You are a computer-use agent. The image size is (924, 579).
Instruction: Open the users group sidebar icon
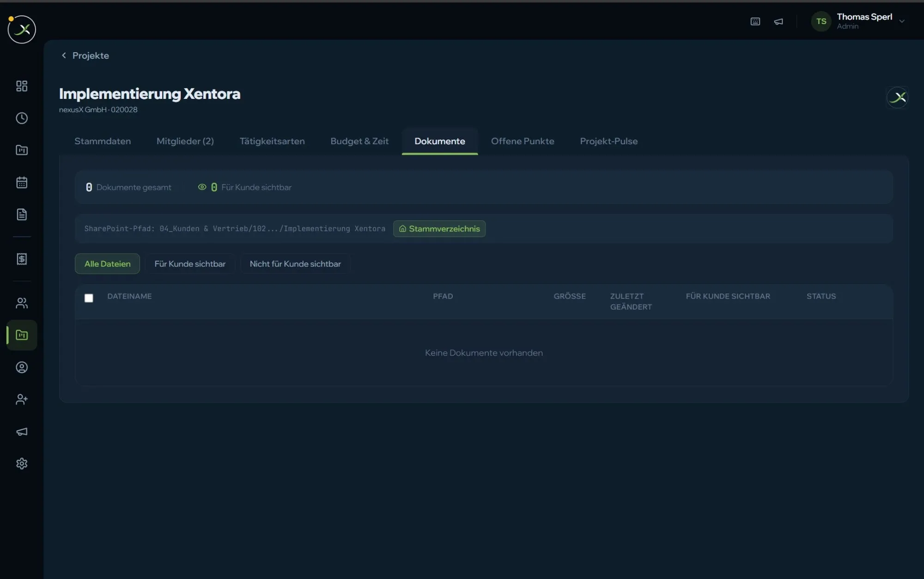click(x=22, y=303)
